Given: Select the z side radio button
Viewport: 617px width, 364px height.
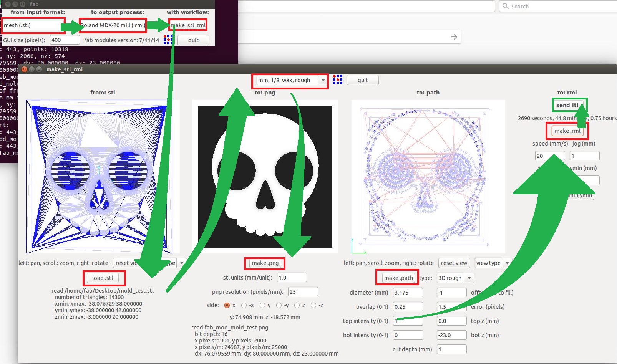Looking at the screenshot, I should 297,305.
